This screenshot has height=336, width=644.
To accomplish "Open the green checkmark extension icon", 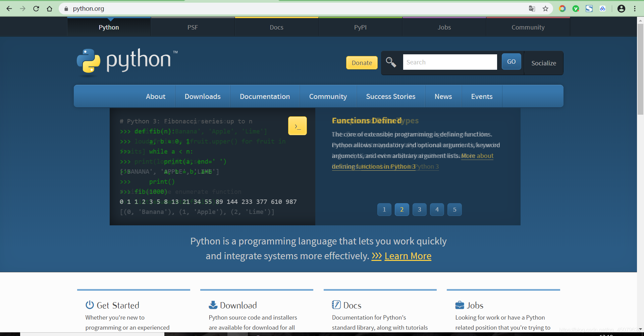I will click(576, 9).
